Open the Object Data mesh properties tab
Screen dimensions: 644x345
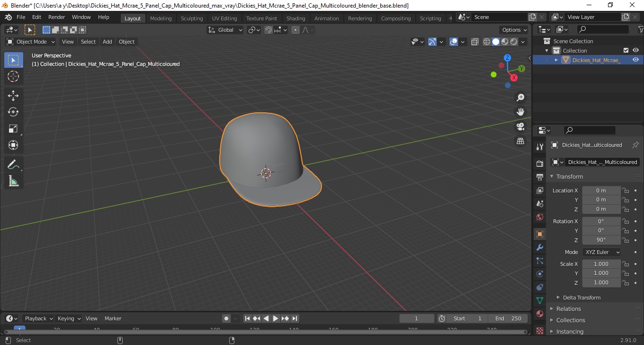pos(539,300)
